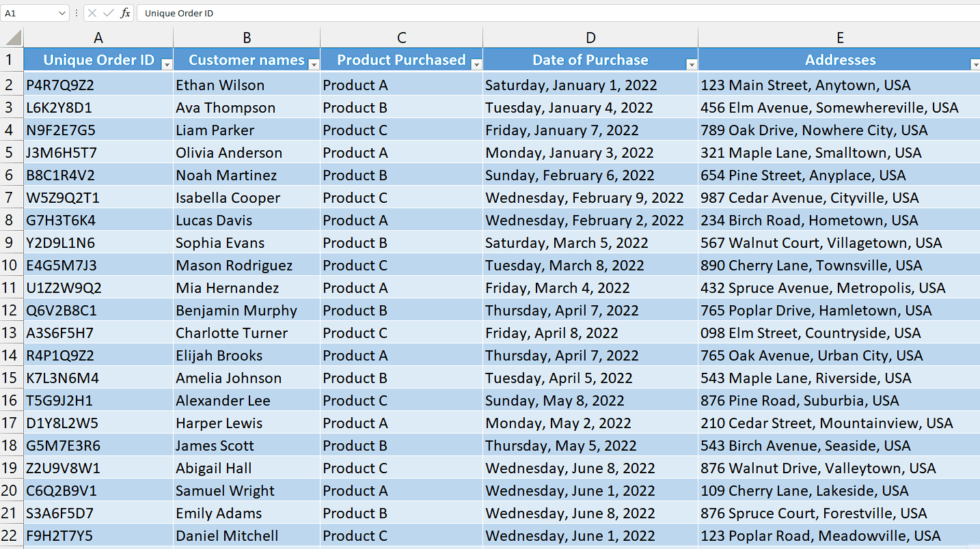The height and width of the screenshot is (549, 980).
Task: Select column E by clicking its header
Action: [x=840, y=37]
